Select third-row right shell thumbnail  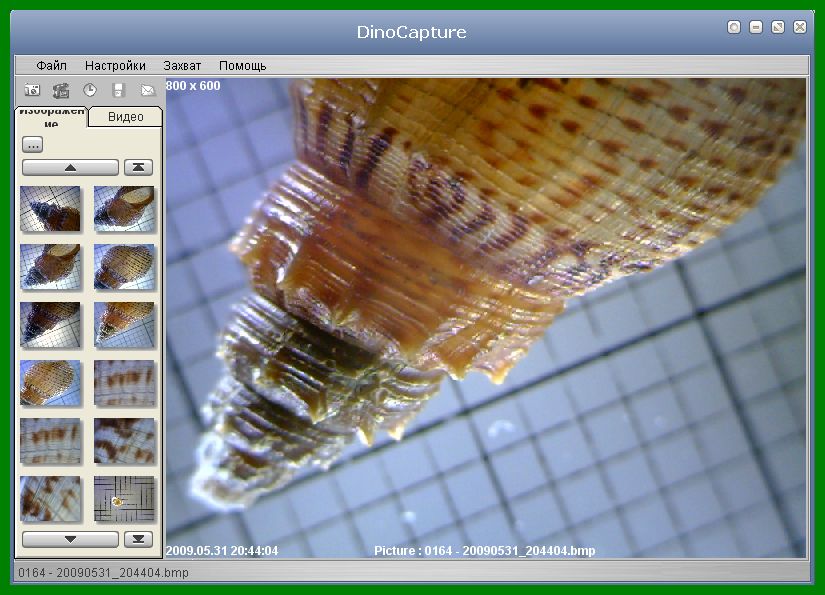pos(124,325)
